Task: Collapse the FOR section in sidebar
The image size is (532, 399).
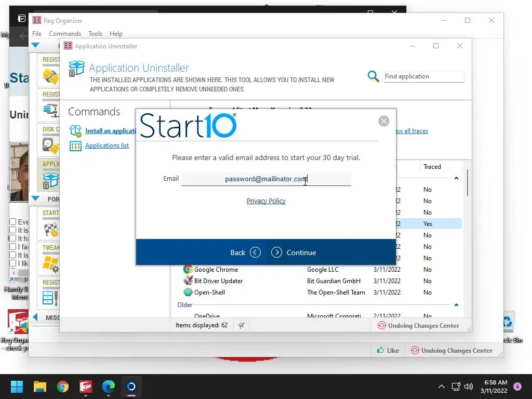Action: click(35, 198)
